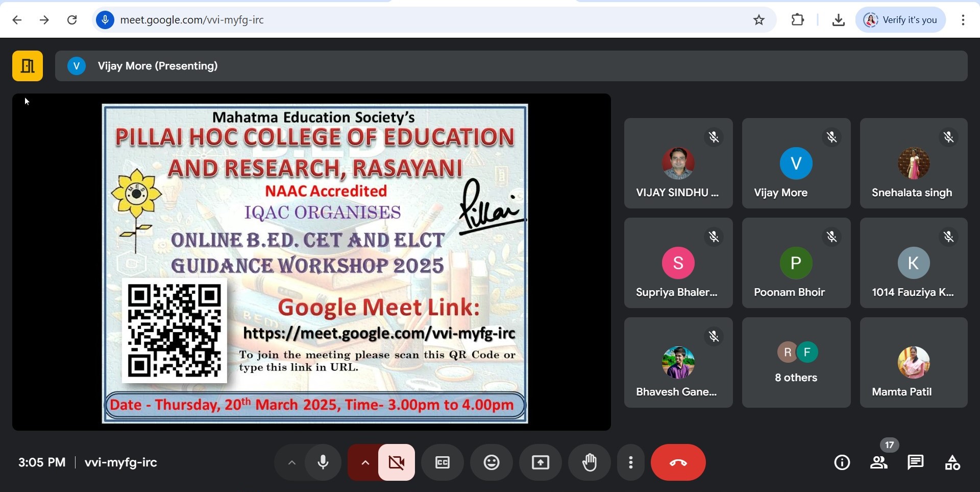Click the present screen share icon
This screenshot has height=492, width=980.
tap(540, 463)
